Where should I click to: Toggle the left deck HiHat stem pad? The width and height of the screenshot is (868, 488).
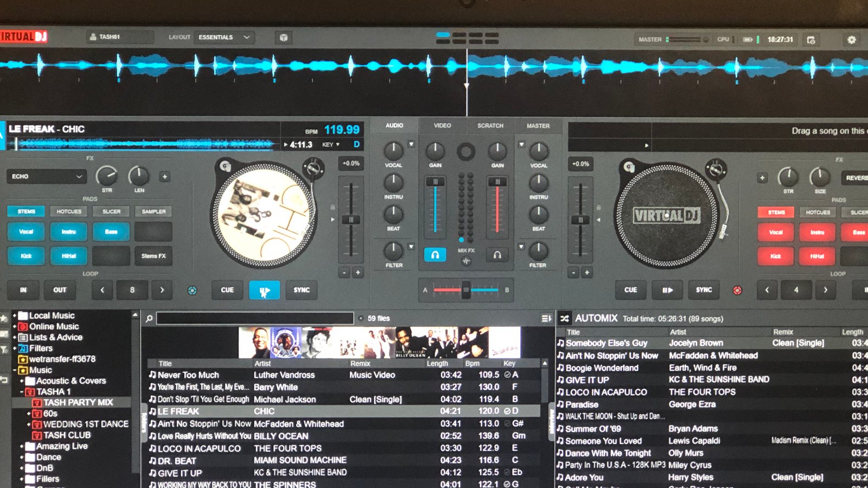pyautogui.click(x=68, y=256)
